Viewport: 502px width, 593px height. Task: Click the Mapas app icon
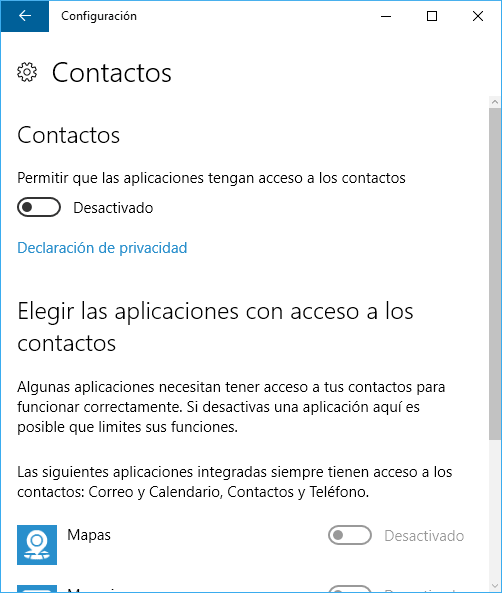[x=37, y=545]
